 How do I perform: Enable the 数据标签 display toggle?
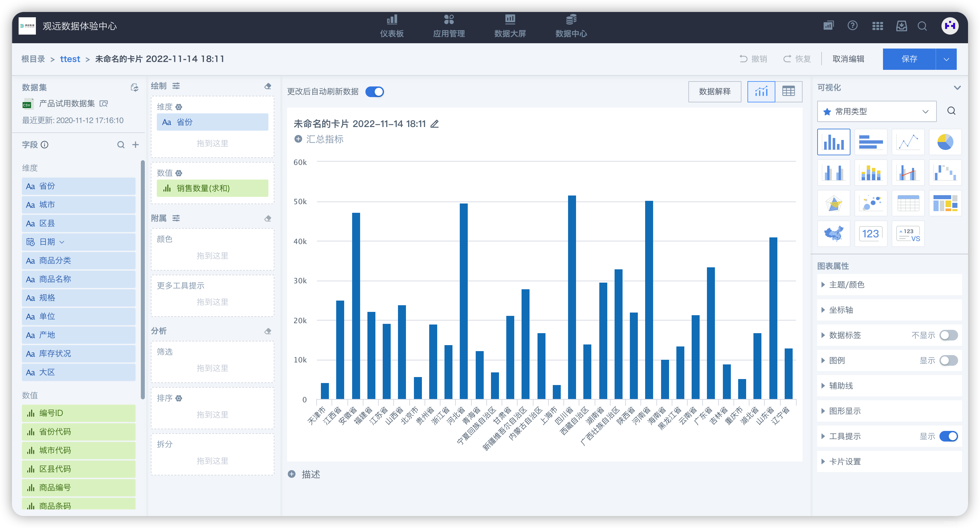point(948,335)
